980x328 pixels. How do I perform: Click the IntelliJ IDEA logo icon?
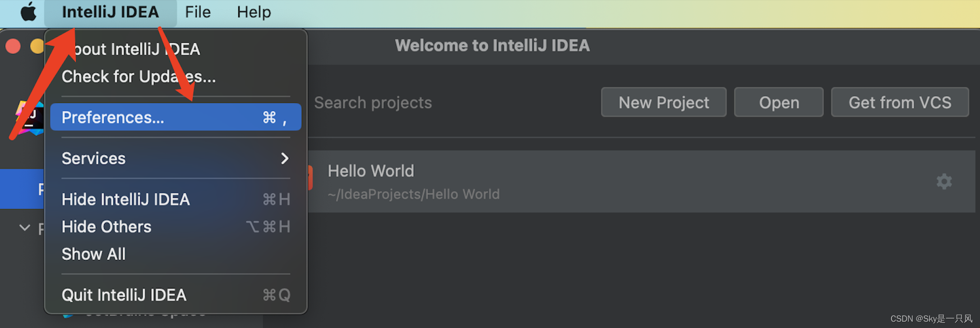coord(30,118)
